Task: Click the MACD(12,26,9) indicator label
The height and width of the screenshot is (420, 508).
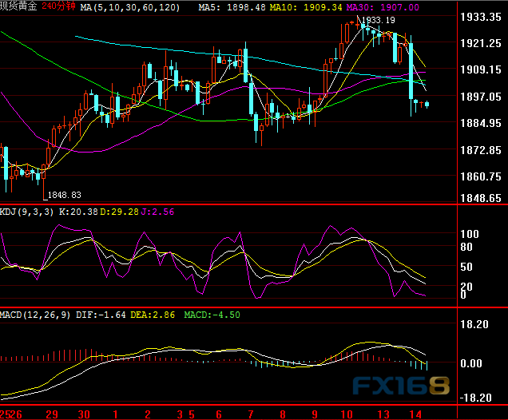Action: coord(37,315)
